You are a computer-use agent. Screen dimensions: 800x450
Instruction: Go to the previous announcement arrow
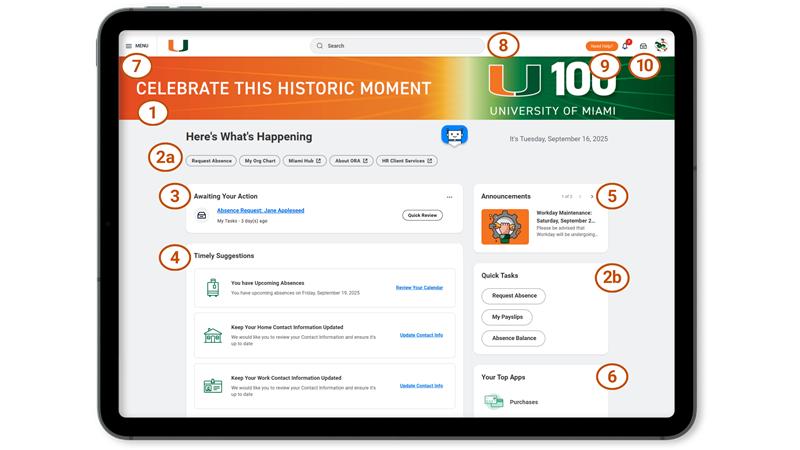580,196
